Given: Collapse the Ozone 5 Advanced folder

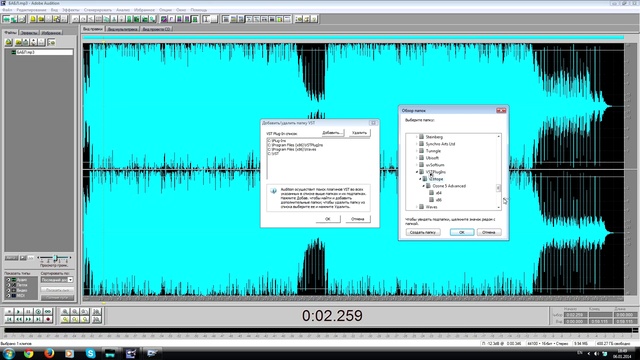Looking at the screenshot, I should coord(424,186).
